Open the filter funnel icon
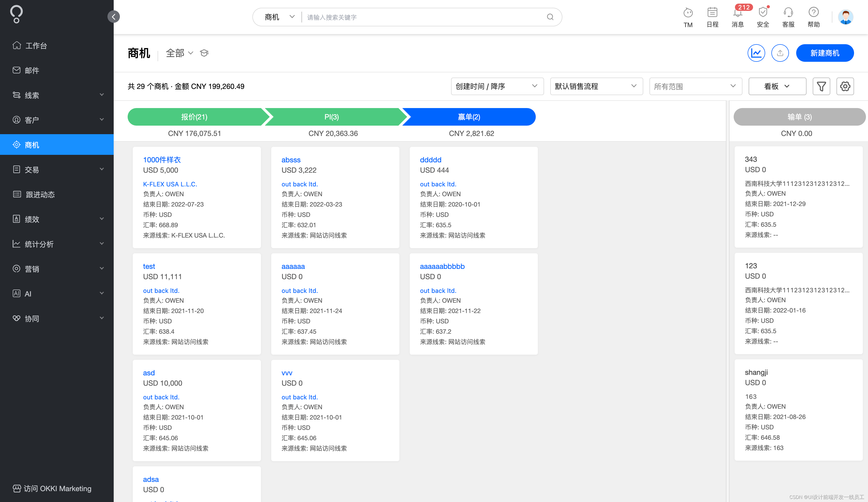Screen dimensions: 868x502 click(x=821, y=86)
